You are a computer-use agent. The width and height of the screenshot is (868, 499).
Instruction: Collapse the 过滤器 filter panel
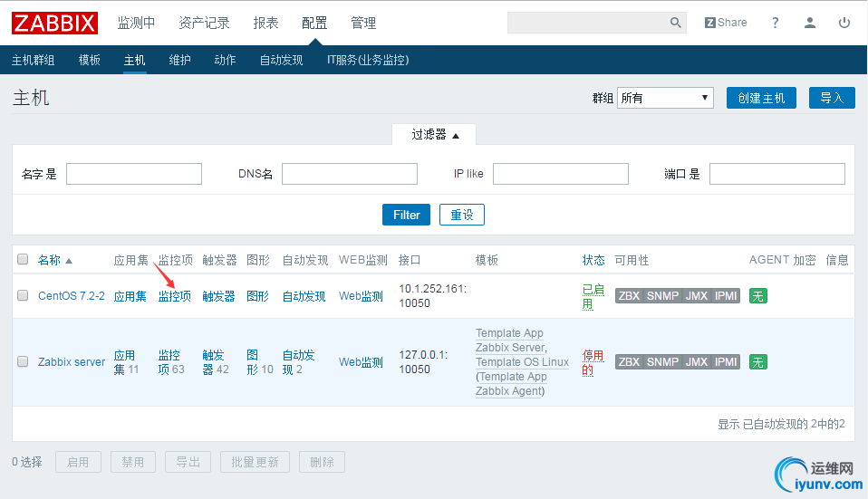point(435,134)
